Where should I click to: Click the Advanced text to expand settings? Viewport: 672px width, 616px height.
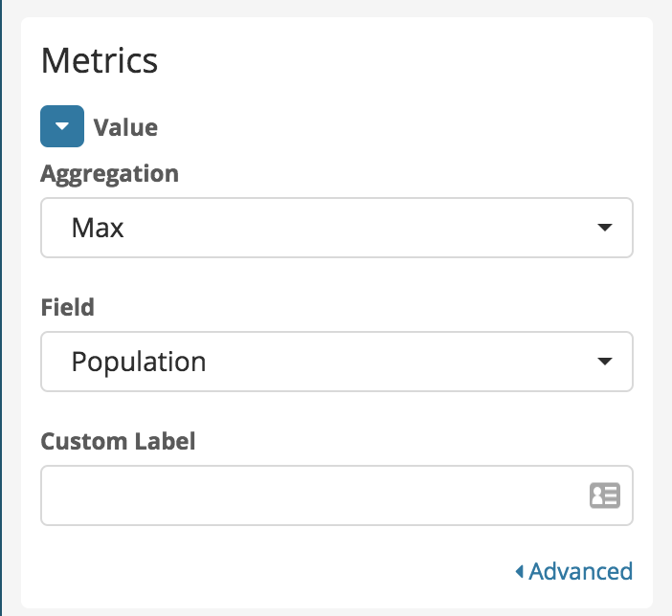click(581, 572)
